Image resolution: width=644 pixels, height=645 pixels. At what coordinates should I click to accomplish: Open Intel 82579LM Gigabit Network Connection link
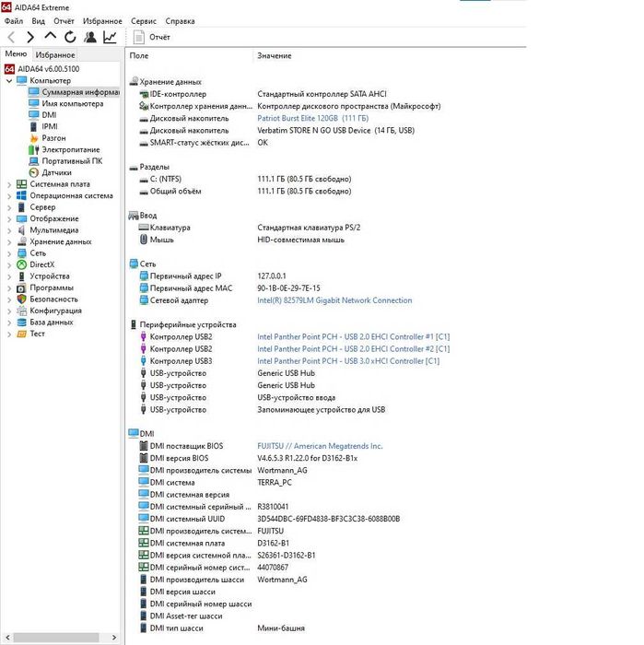point(334,300)
